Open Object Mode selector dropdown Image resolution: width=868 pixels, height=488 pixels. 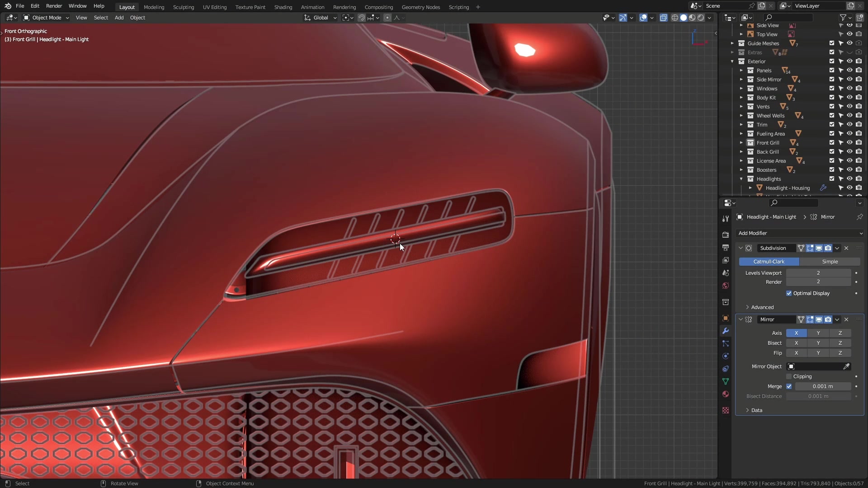tap(46, 18)
